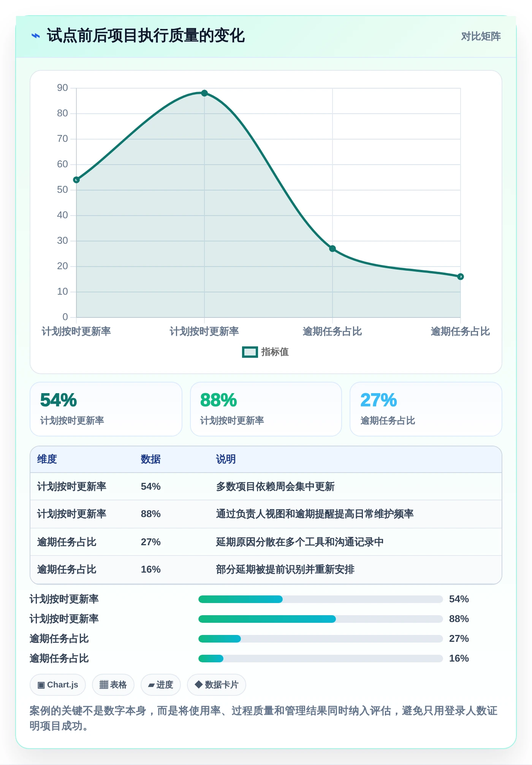This screenshot has height=765, width=532.
Task: Select table cell 16% in the data column
Action: tap(150, 570)
